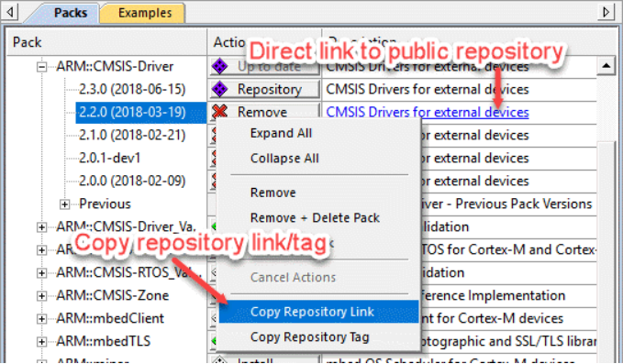623x364 pixels.
Task: Select the Packs tab
Action: click(x=71, y=13)
